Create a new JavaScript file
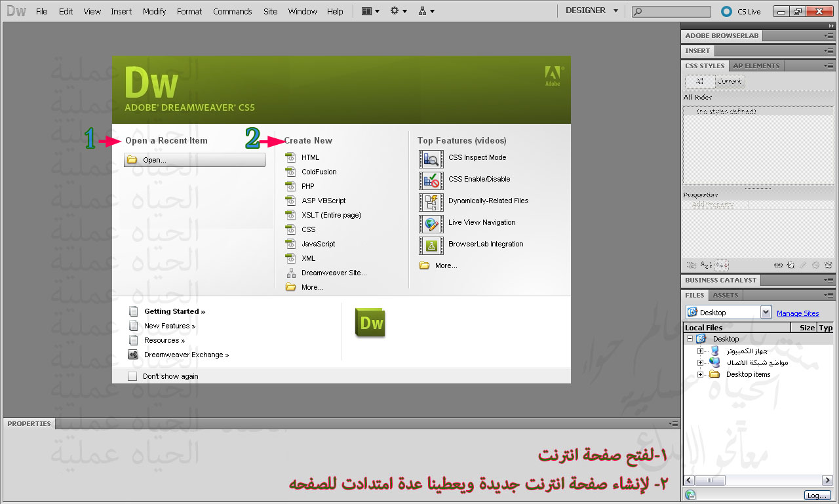This screenshot has width=839, height=504. point(311,244)
